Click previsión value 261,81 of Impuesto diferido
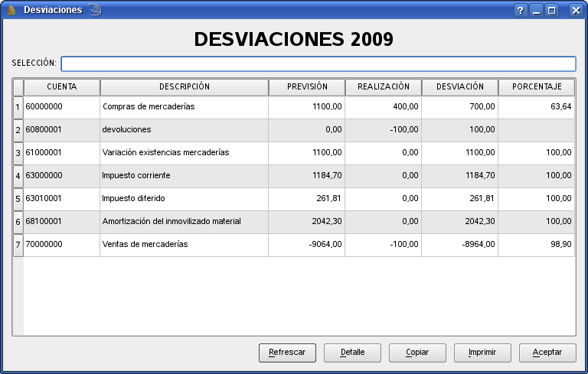Viewport: 588px width, 374px height. (307, 199)
